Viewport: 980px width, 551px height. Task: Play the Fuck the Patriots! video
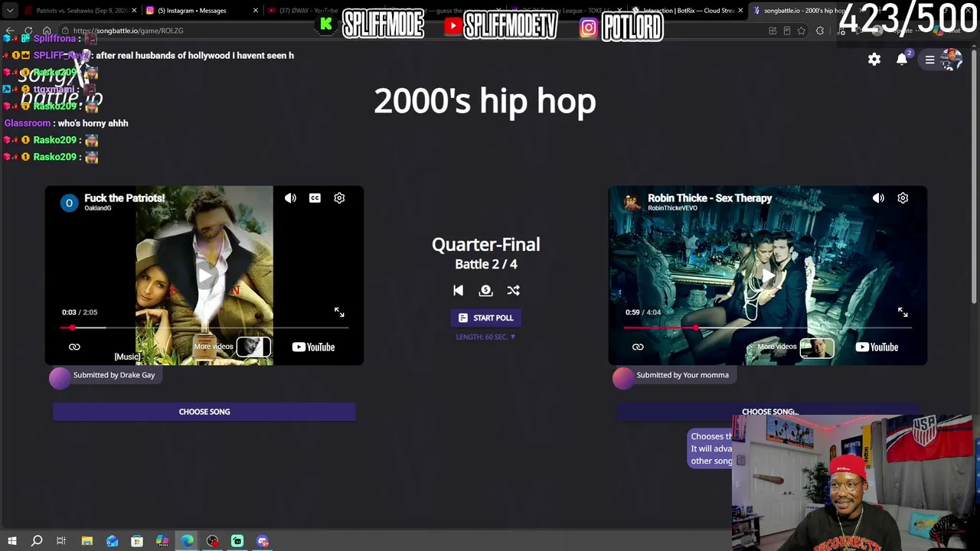pos(204,275)
